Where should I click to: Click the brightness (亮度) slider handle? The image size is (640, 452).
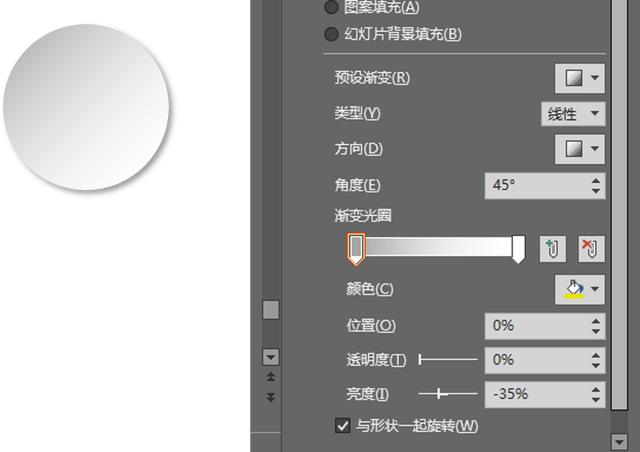tap(439, 393)
